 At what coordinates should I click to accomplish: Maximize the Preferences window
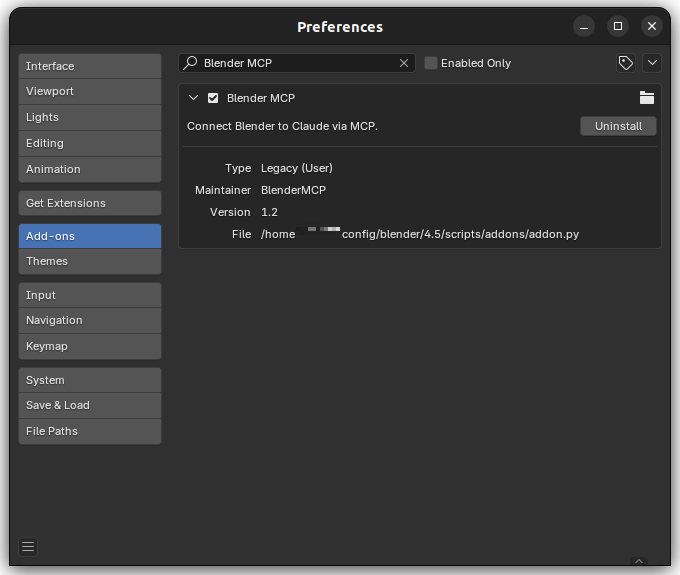(x=618, y=26)
